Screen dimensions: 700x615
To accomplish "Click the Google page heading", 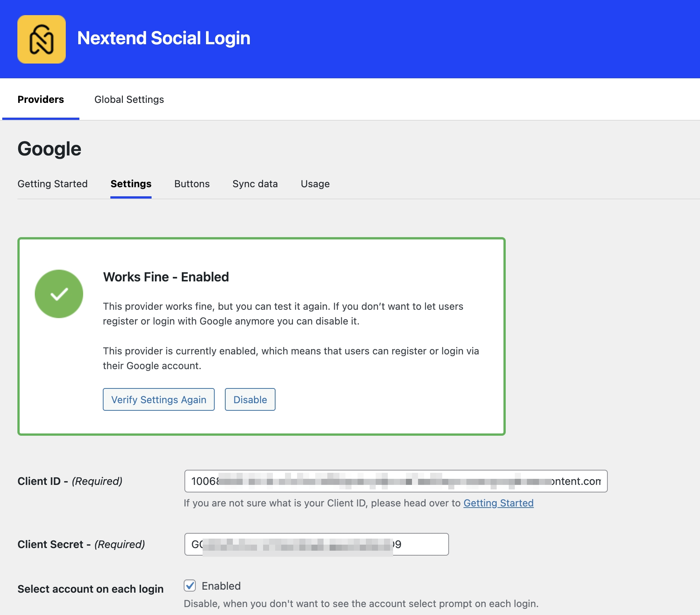I will click(x=50, y=149).
